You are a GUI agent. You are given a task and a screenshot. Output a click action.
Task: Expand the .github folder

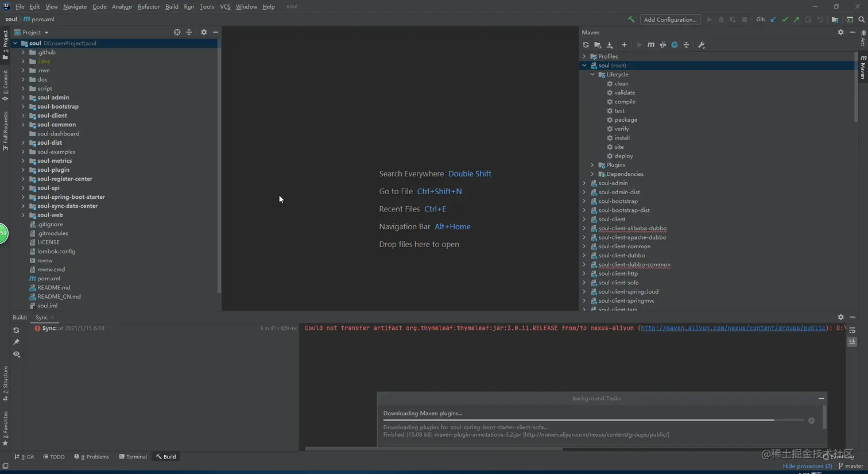point(23,52)
